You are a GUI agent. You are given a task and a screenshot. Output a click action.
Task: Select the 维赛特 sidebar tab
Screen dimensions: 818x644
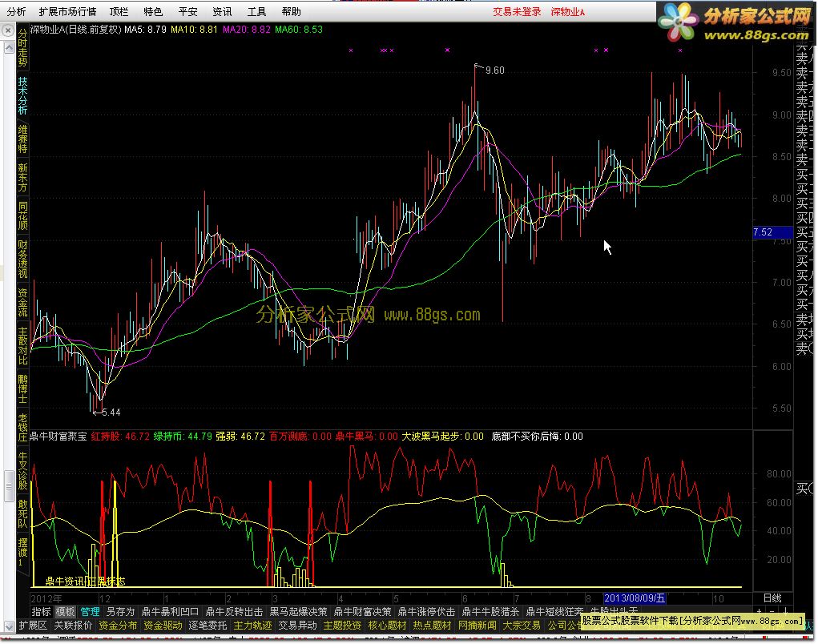tap(22, 139)
